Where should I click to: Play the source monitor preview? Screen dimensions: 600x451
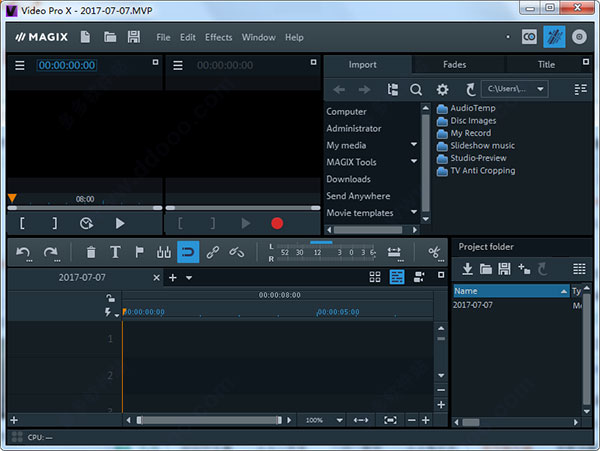[120, 223]
